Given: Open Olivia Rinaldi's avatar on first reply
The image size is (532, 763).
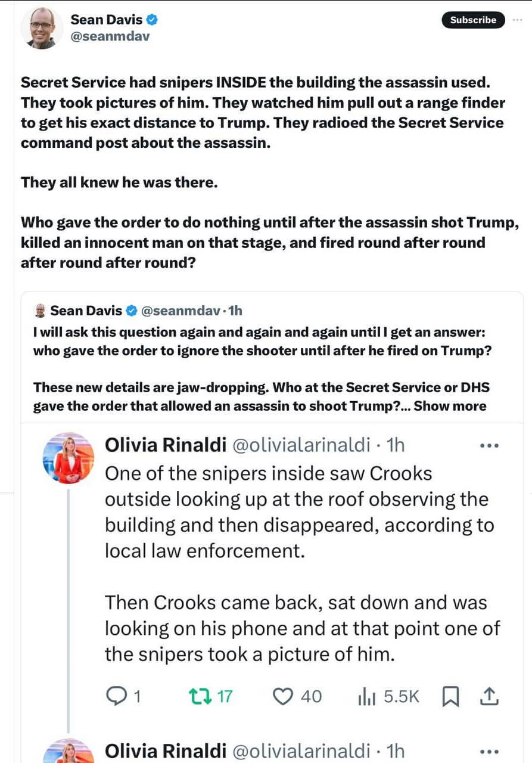Looking at the screenshot, I should 69,458.
